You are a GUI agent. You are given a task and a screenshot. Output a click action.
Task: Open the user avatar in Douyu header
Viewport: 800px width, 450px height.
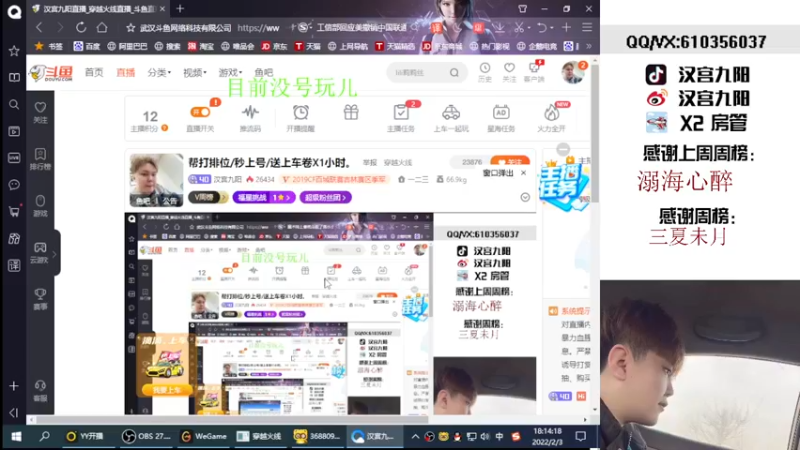(x=572, y=72)
